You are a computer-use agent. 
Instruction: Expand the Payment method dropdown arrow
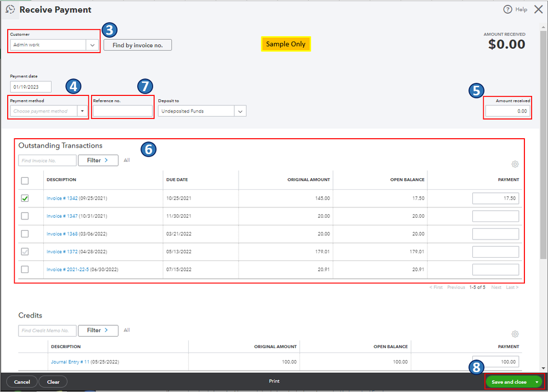[x=82, y=111]
